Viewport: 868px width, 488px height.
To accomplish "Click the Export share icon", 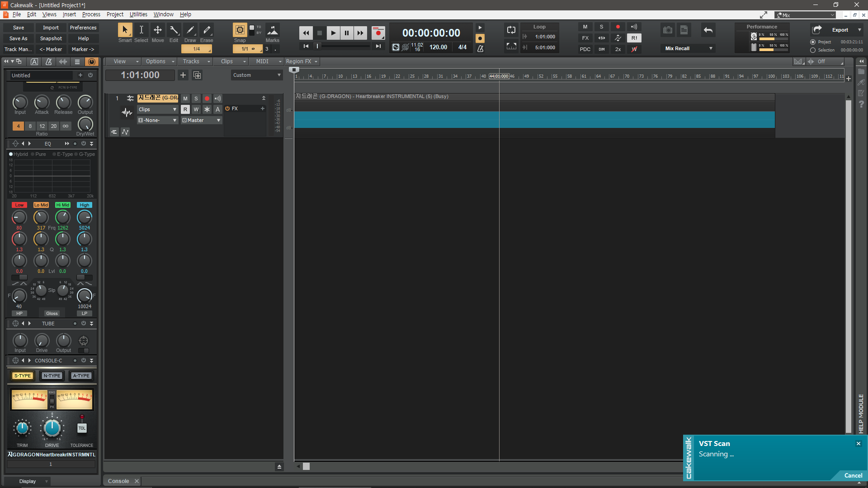I will pyautogui.click(x=817, y=30).
